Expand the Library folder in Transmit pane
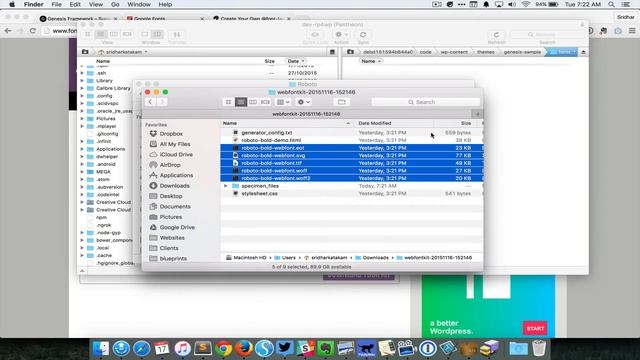This screenshot has height=360, width=640. [x=82, y=81]
